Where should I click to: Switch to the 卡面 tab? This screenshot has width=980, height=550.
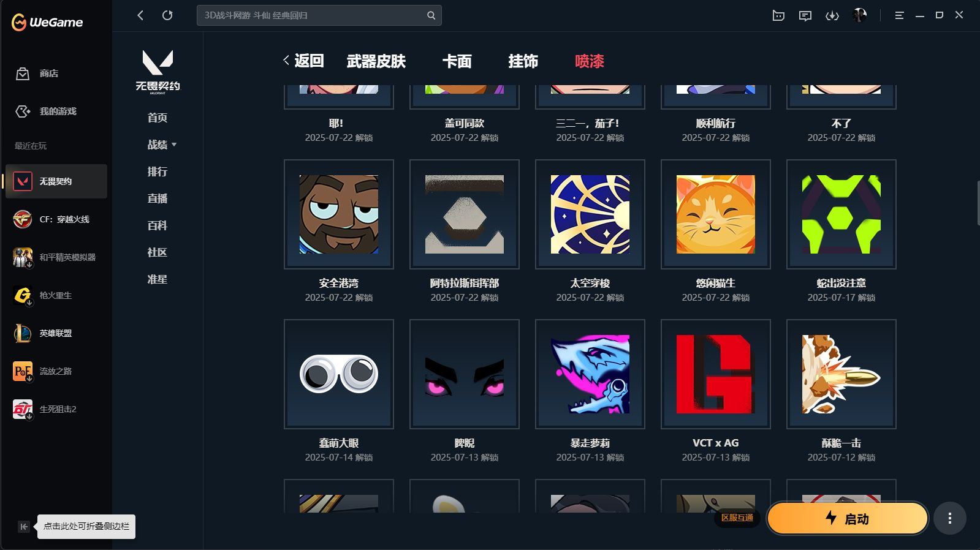click(457, 61)
